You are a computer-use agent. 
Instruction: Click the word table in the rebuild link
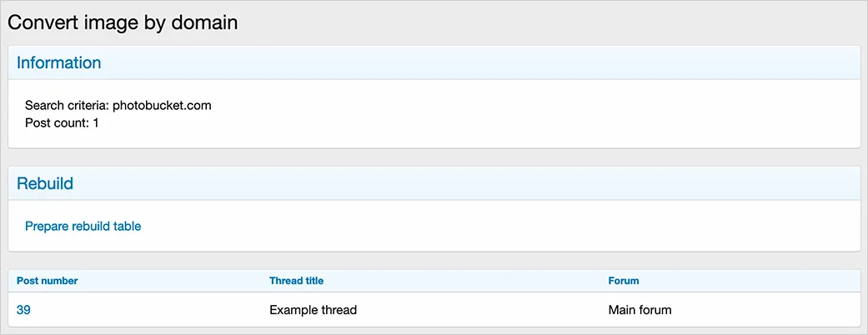pyautogui.click(x=126, y=226)
